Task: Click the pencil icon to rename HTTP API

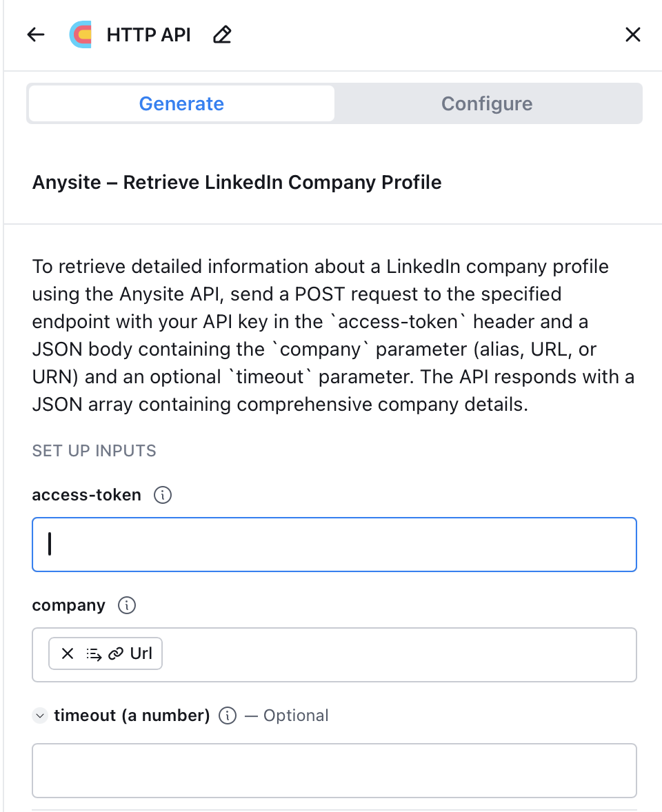Action: pos(221,34)
